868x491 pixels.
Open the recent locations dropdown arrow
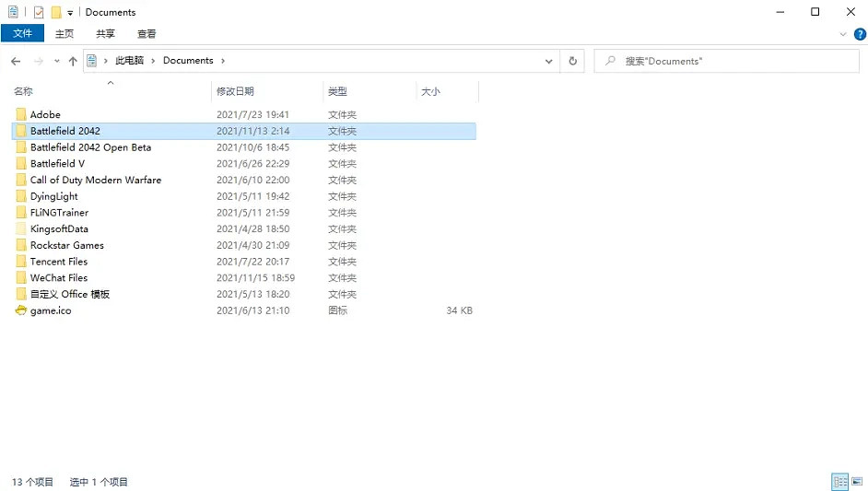[56, 61]
